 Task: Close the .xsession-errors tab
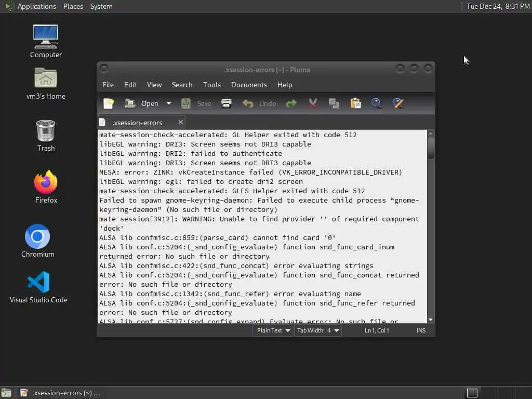pyautogui.click(x=181, y=122)
